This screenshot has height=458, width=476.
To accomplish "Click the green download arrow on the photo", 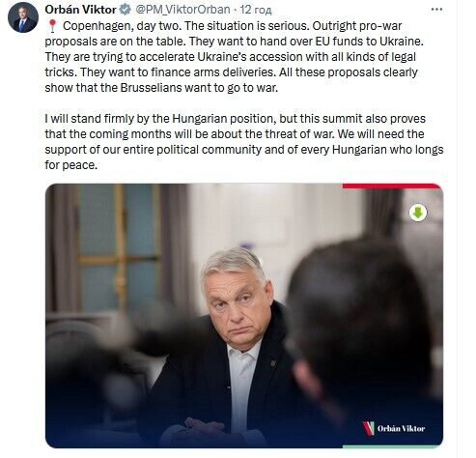I will (418, 213).
